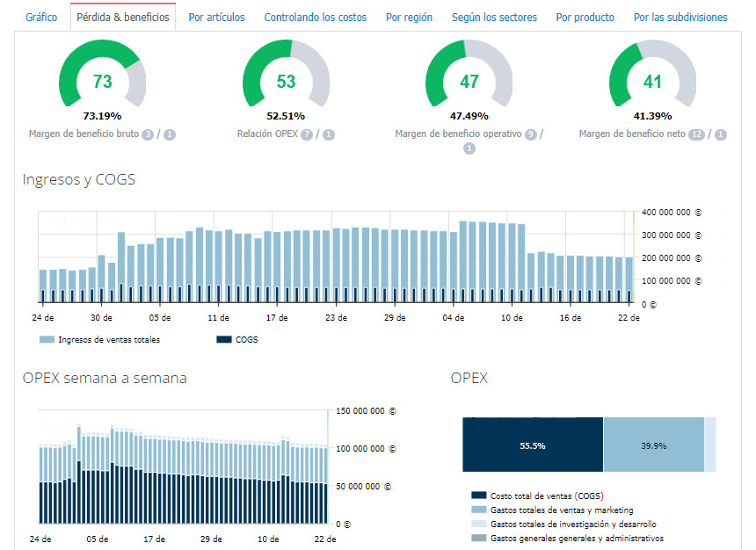The height and width of the screenshot is (550, 756).
Task: Click the Gastos totales de ventas y marketing swatch
Action: coord(478,510)
